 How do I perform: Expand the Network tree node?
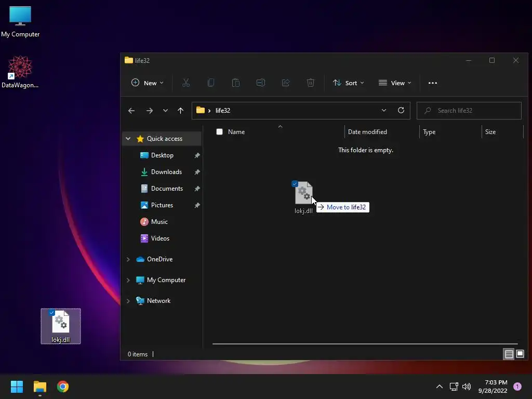pyautogui.click(x=128, y=301)
